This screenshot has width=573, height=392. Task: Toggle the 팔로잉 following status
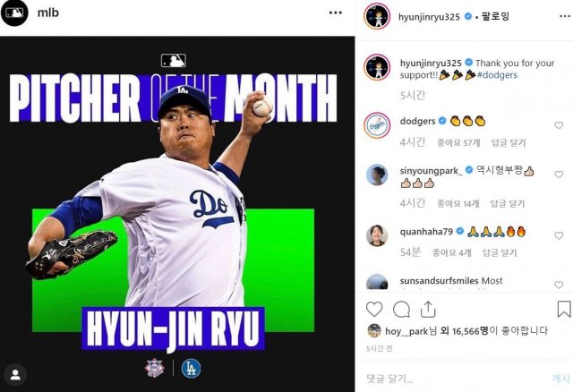point(495,16)
